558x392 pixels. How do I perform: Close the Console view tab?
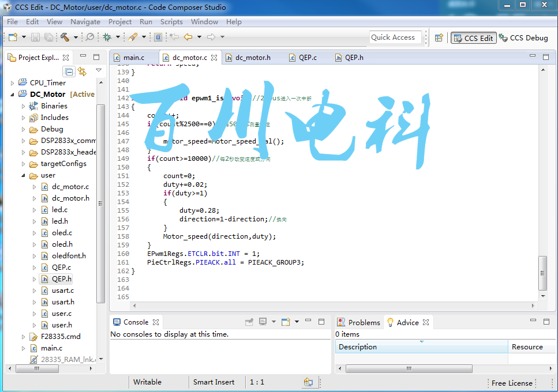point(156,322)
